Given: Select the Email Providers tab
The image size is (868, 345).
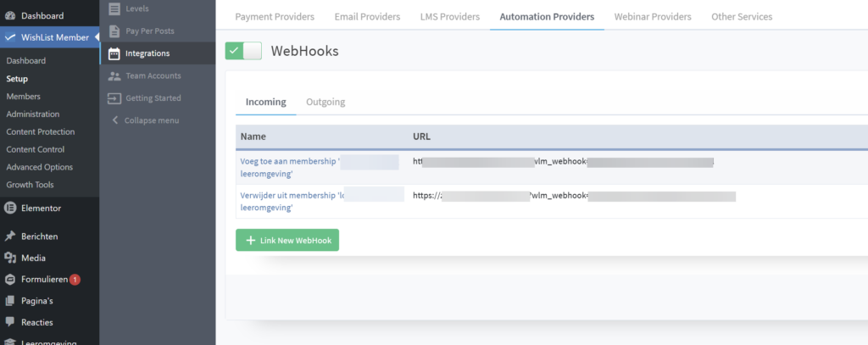Looking at the screenshot, I should point(367,16).
